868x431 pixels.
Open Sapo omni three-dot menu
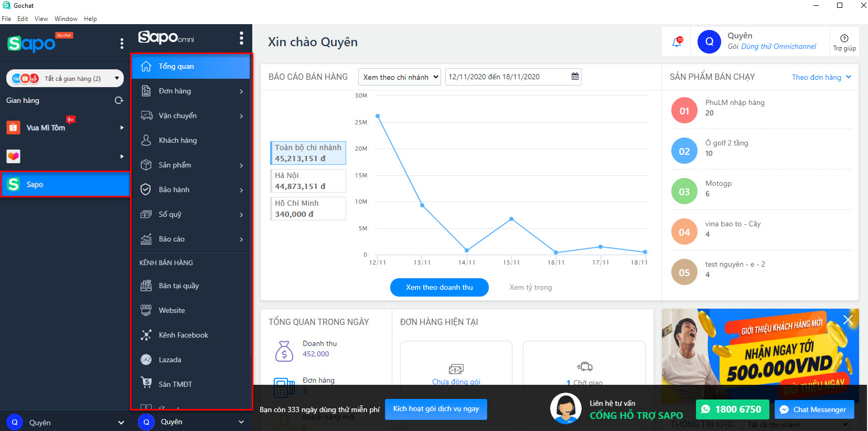pos(241,38)
